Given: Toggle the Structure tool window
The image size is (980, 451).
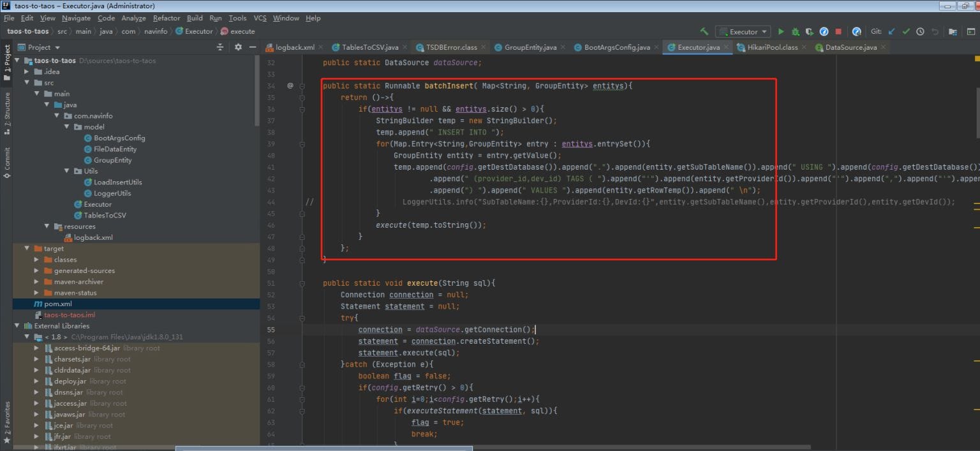Looking at the screenshot, I should coord(7,112).
